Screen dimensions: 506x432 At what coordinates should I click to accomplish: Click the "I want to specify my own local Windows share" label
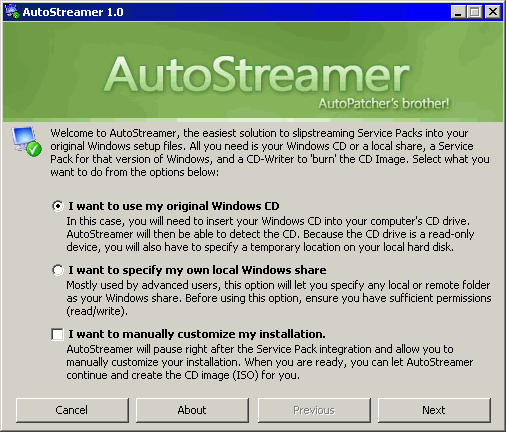coord(197,270)
